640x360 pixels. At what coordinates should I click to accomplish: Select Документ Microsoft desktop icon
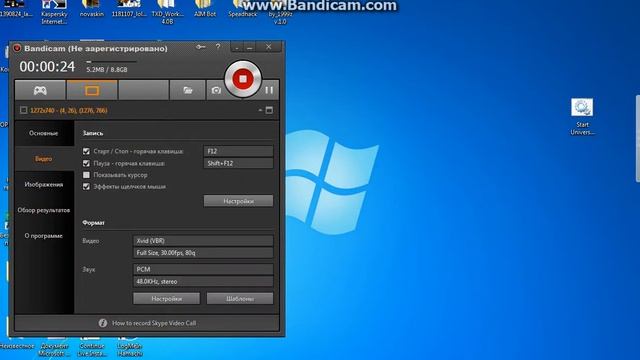(x=54, y=346)
